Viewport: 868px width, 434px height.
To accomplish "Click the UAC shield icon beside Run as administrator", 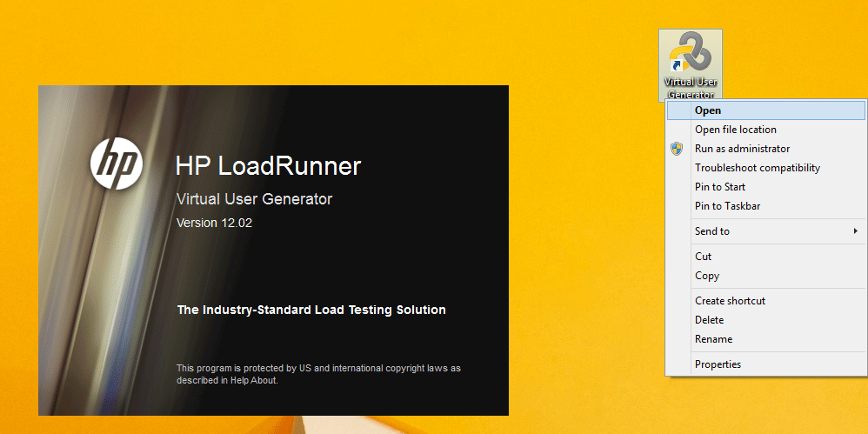I will pyautogui.click(x=677, y=149).
